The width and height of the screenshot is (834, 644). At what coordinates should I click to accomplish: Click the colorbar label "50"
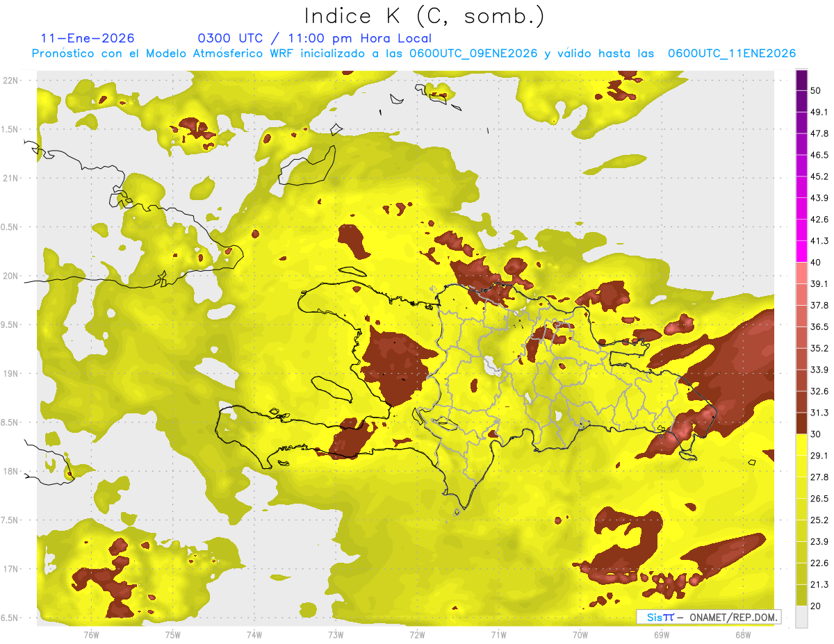(816, 91)
